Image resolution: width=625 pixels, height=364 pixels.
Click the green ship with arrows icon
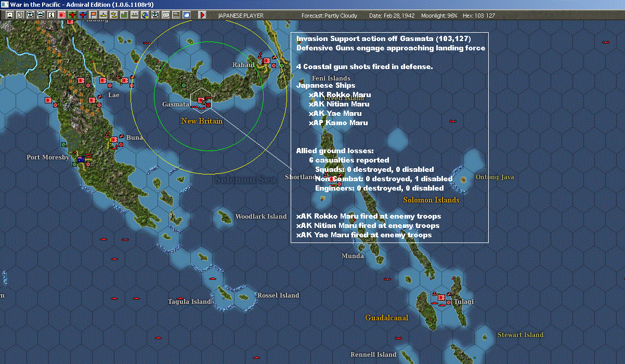click(135, 15)
